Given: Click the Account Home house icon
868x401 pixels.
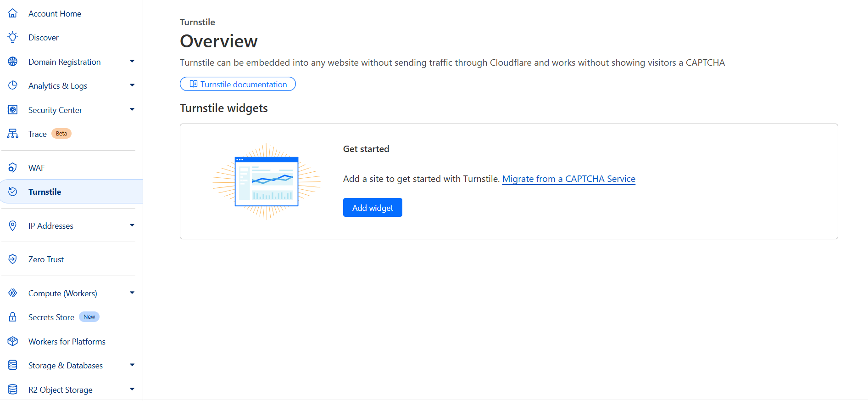Looking at the screenshot, I should click(13, 13).
